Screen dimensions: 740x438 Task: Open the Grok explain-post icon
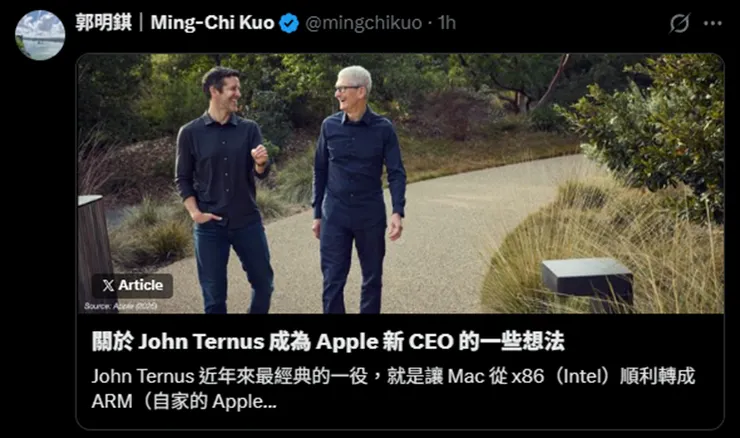pyautogui.click(x=680, y=23)
